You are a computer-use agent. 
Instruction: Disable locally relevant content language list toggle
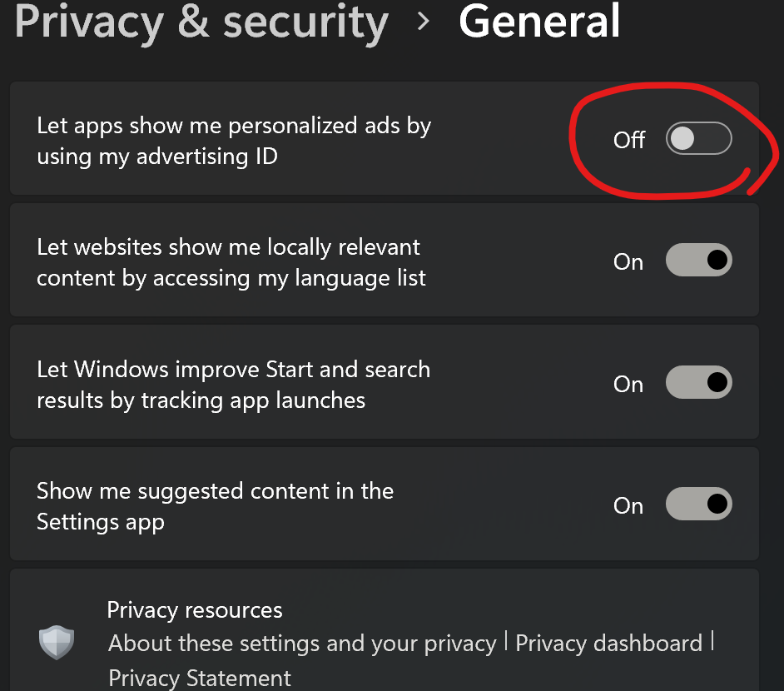[698, 261]
